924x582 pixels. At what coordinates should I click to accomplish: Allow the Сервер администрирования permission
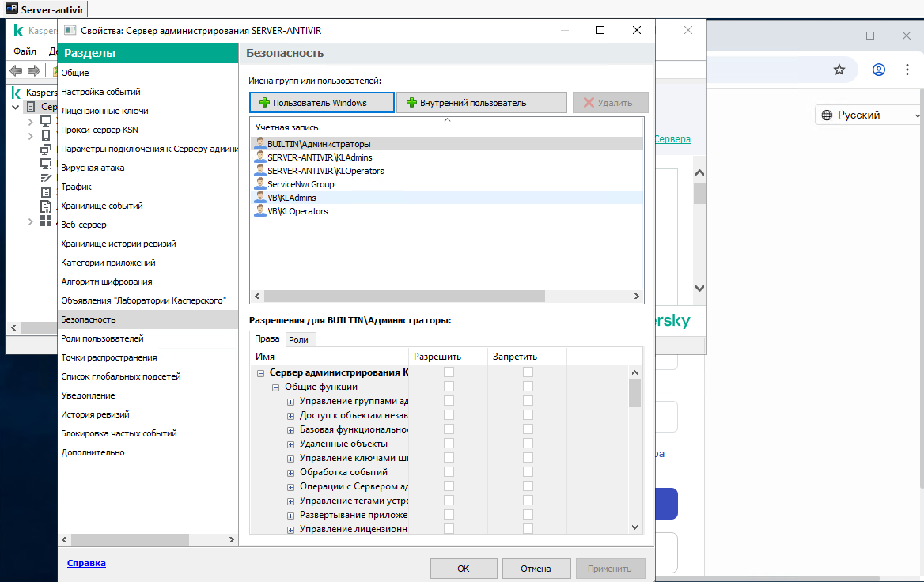tap(449, 372)
